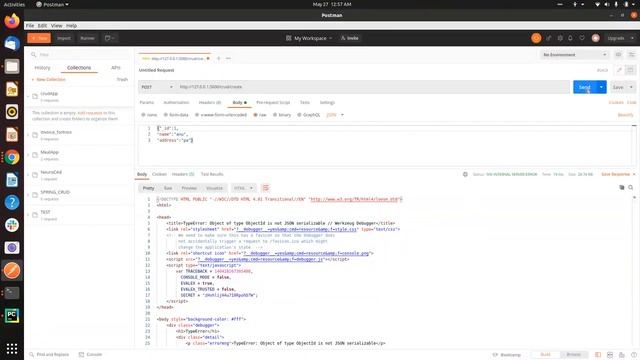The image size is (640, 360).
Task: Open the File menu
Action: [x=30, y=25]
